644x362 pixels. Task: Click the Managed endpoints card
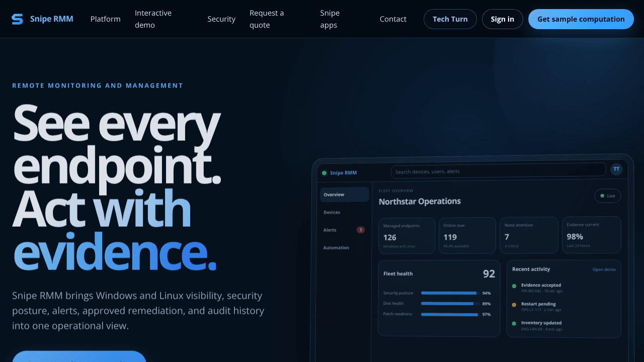(x=407, y=235)
